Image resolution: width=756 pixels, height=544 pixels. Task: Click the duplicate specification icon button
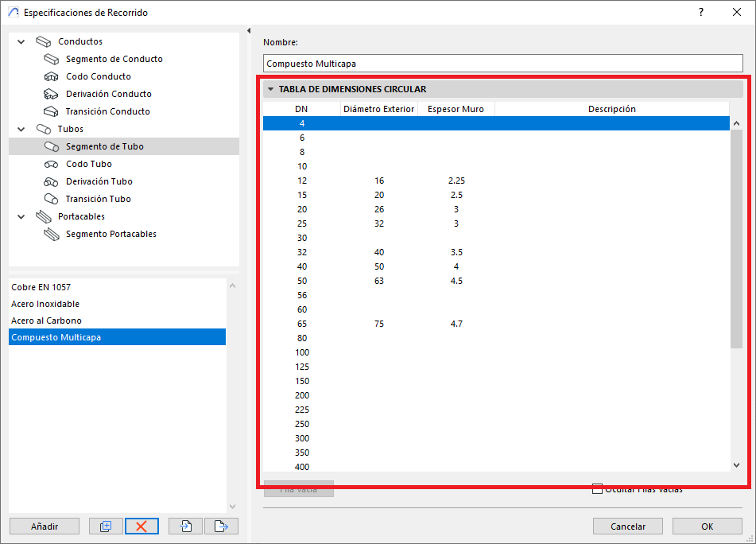pyautogui.click(x=105, y=526)
